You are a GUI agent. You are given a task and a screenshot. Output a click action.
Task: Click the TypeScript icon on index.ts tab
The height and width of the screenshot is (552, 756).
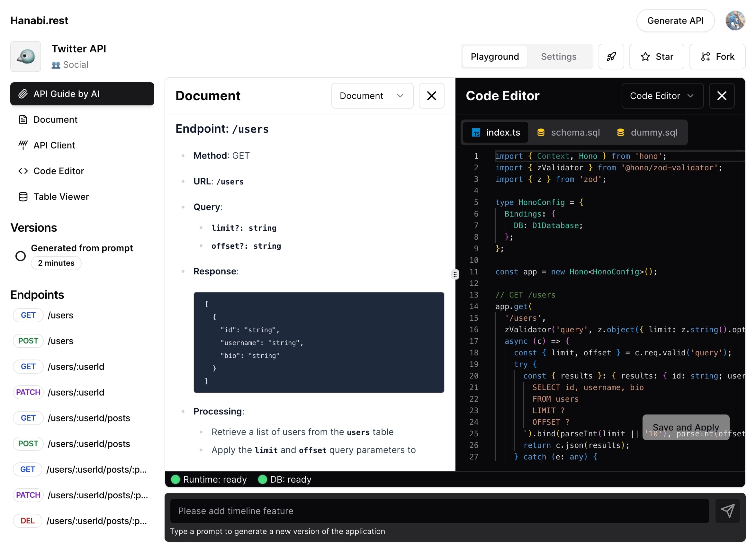(x=476, y=133)
